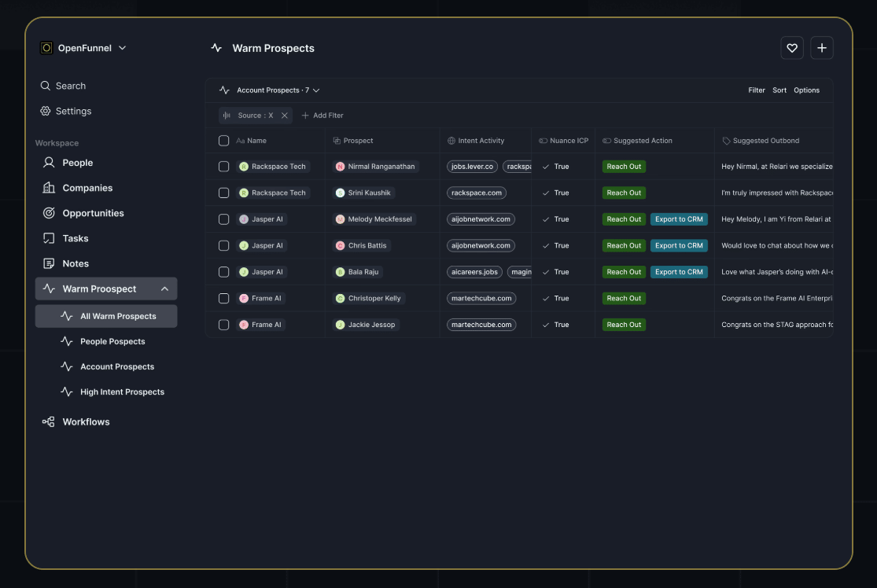Check the Srini Kaushik row checkbox
The image size is (877, 588).
223,193
